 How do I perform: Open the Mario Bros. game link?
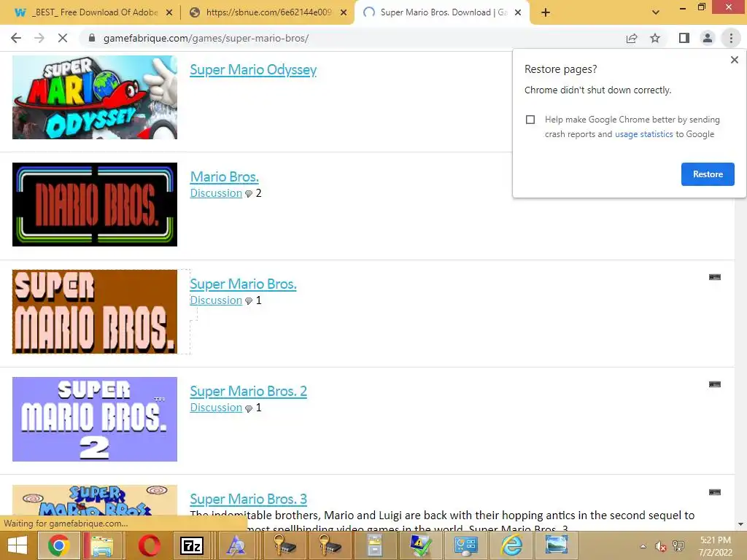(x=225, y=176)
